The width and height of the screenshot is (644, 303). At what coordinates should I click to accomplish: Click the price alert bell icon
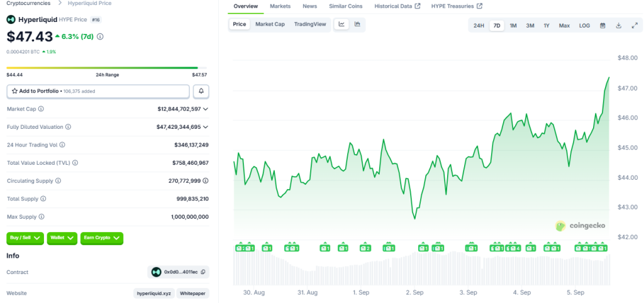[201, 91]
